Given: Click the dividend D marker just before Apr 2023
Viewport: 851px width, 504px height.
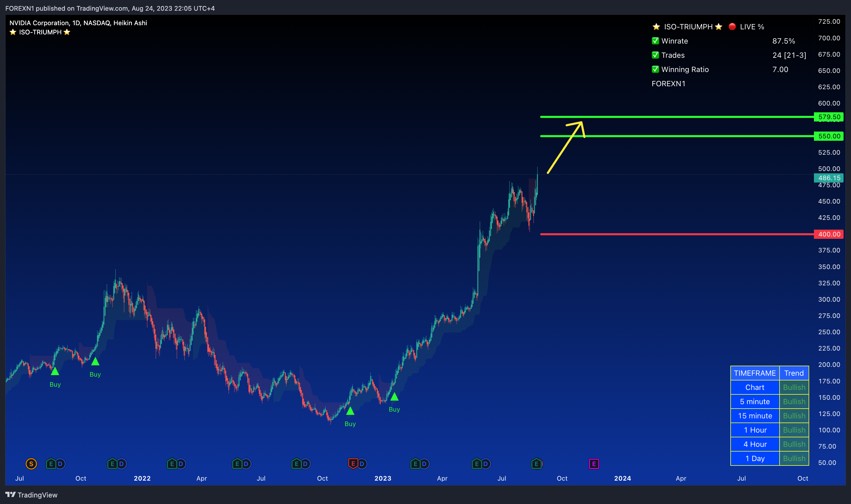Looking at the screenshot, I should tap(424, 464).
